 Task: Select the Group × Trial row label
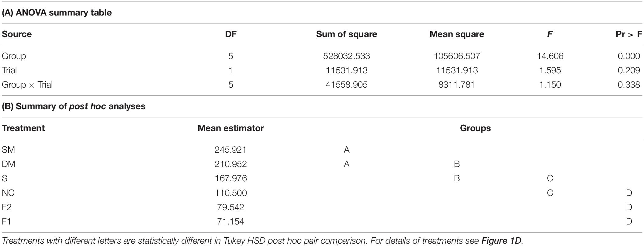[x=27, y=85]
